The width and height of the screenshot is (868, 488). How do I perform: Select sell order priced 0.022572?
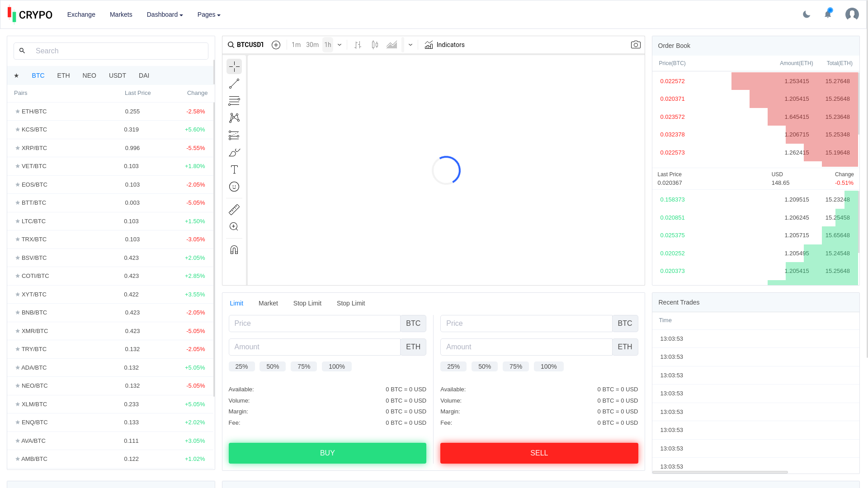(755, 81)
